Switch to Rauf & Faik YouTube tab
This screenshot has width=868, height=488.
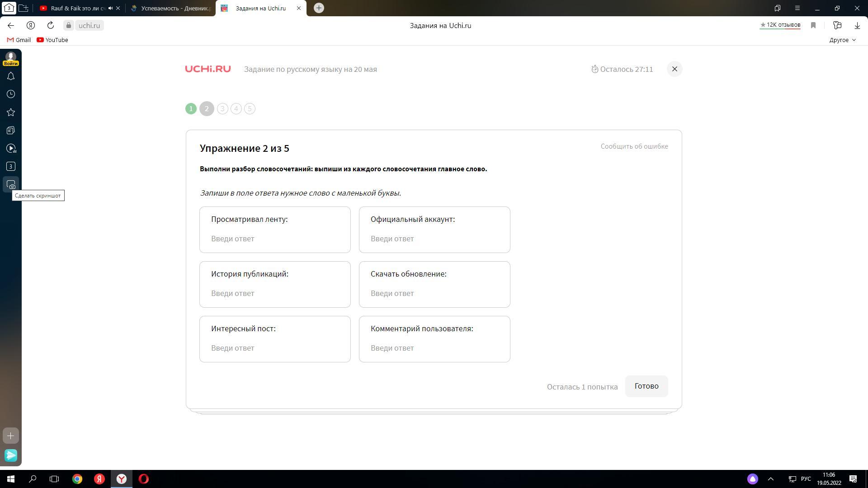tap(75, 8)
